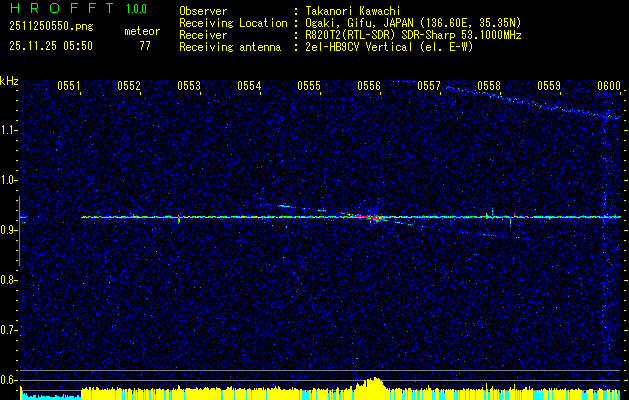Click the 0558 time marker
Screen dimensions: 629x400
tap(489, 85)
